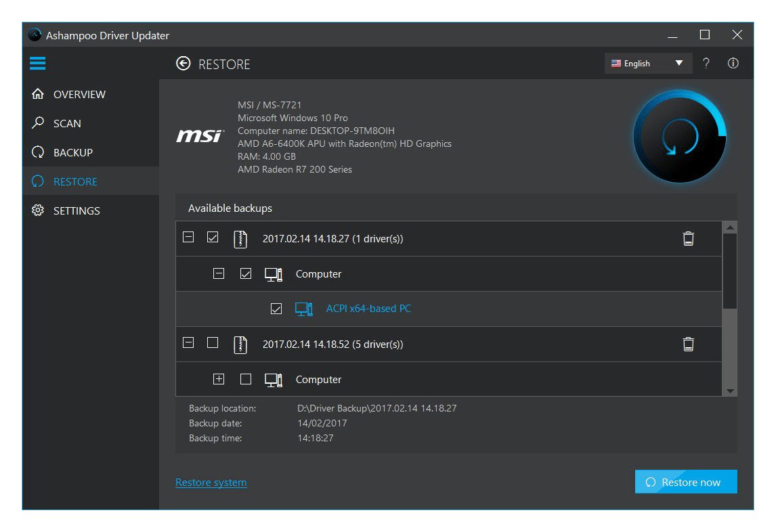Collapse the Computer group in first backup
Viewport: 776px width, 532px height.
(218, 273)
